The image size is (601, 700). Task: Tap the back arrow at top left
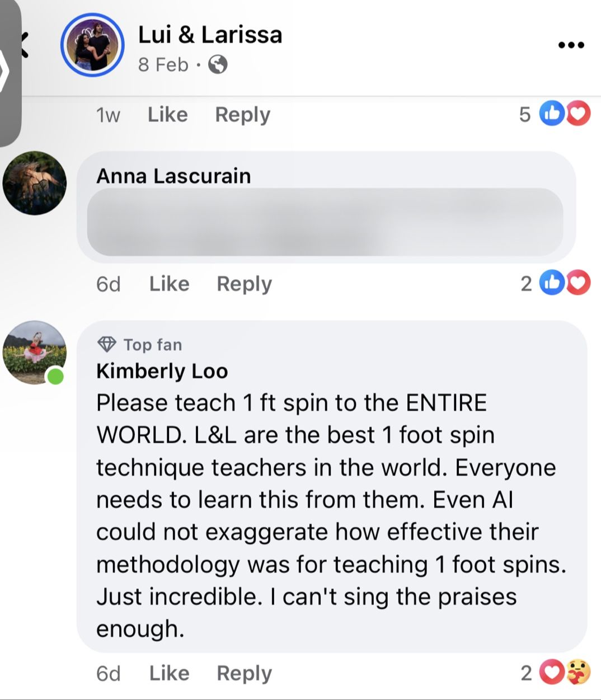coord(24,45)
